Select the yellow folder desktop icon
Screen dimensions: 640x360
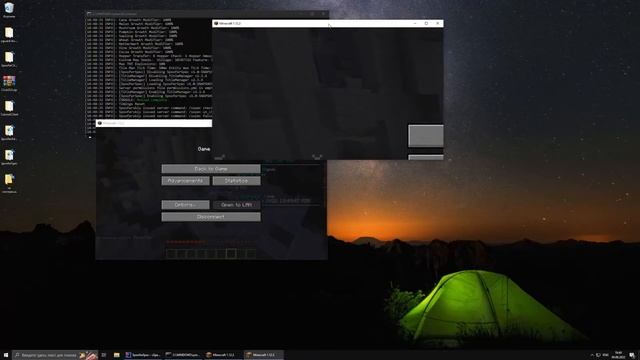[x=9, y=183]
